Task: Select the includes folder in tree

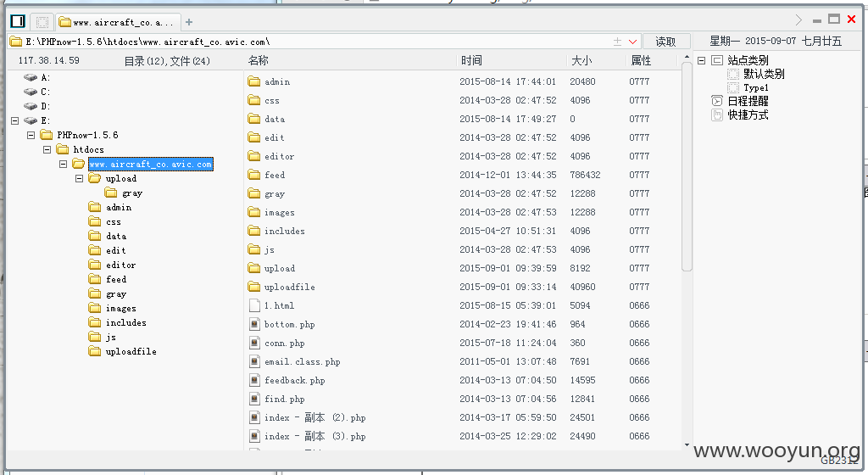Action: click(x=126, y=323)
